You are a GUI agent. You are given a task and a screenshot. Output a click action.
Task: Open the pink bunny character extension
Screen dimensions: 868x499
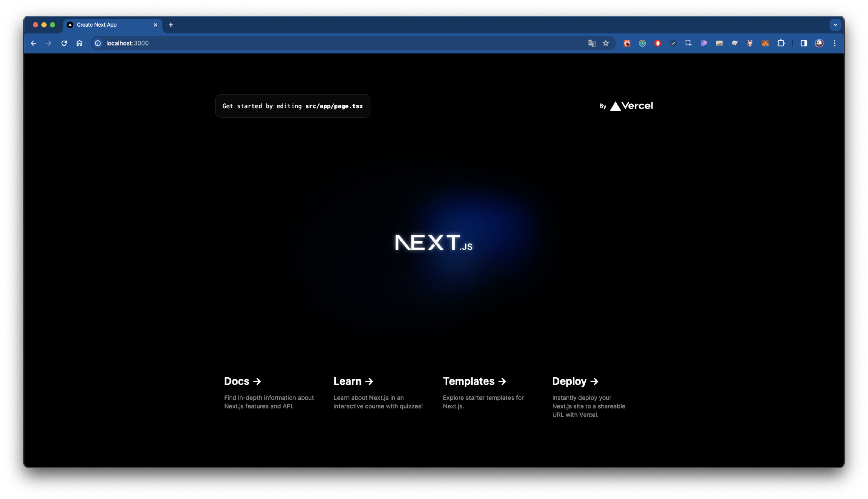[x=750, y=43]
